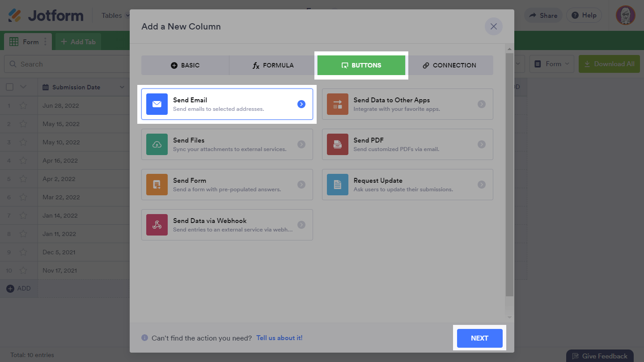Expand the Tables dropdown in header
The height and width of the screenshot is (362, 644).
tap(115, 15)
